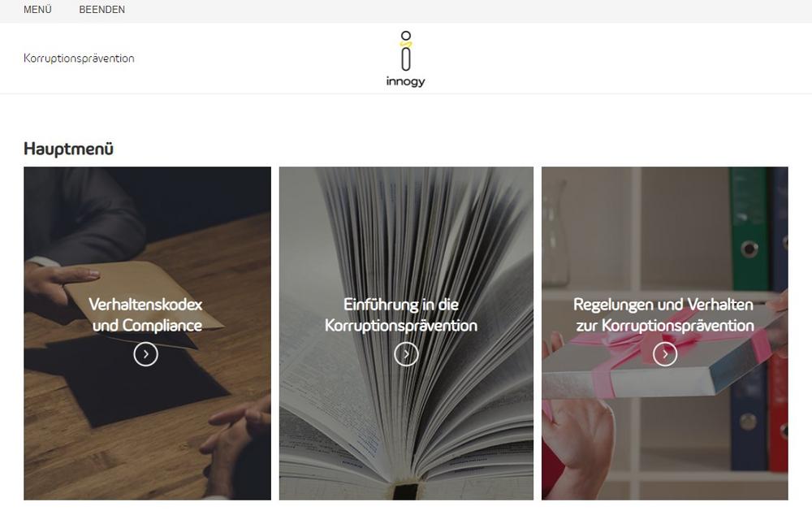Click BEENDEN to exit the course
812x524 pixels.
coord(102,9)
